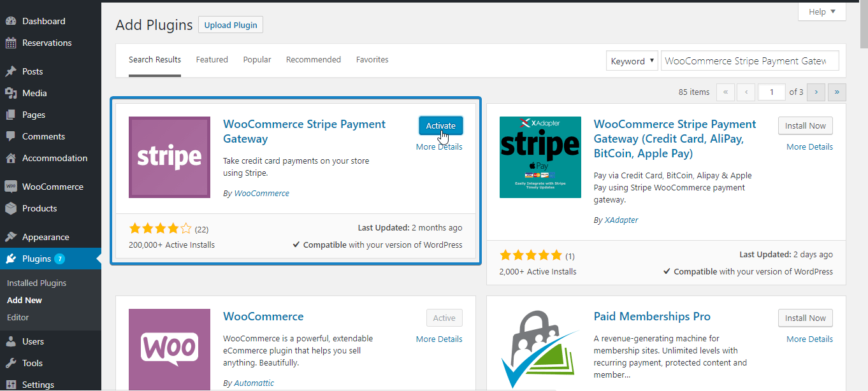Image resolution: width=868 pixels, height=391 pixels.
Task: Open the WooCommerce sidebar menu label
Action: point(53,187)
